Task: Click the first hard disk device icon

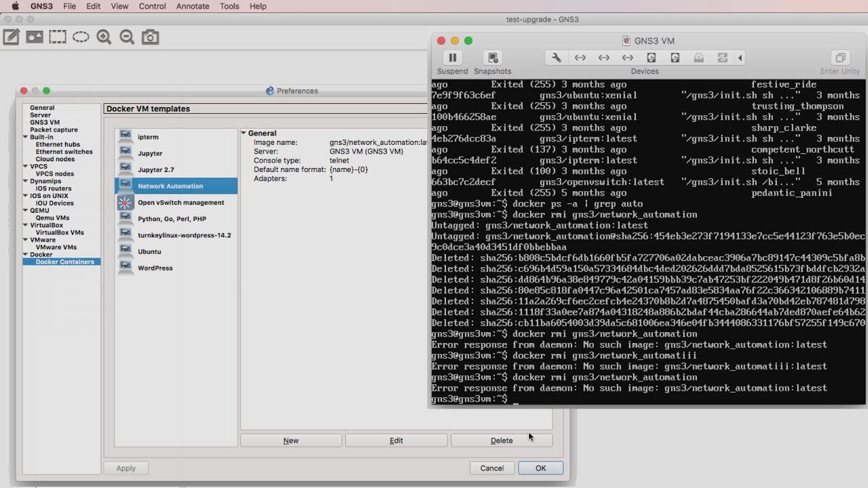Action: pos(651,58)
